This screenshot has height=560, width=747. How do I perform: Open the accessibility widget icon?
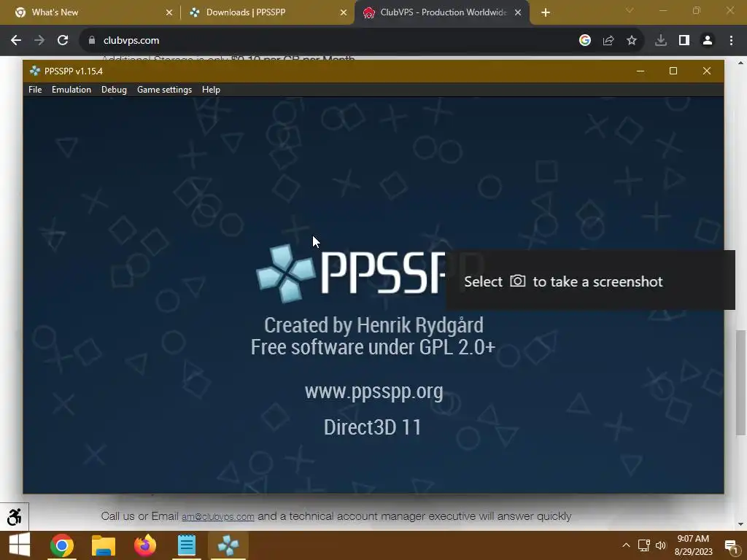coord(15,517)
